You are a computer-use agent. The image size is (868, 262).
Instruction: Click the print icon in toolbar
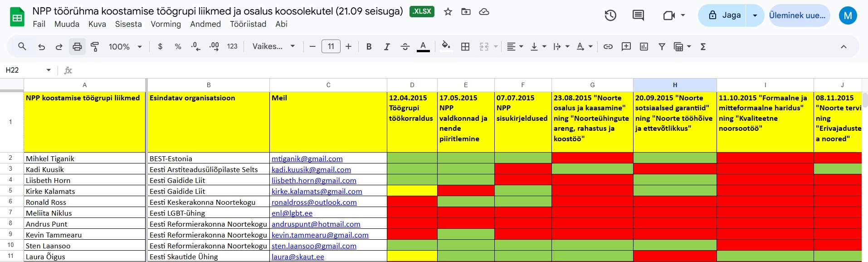(77, 47)
